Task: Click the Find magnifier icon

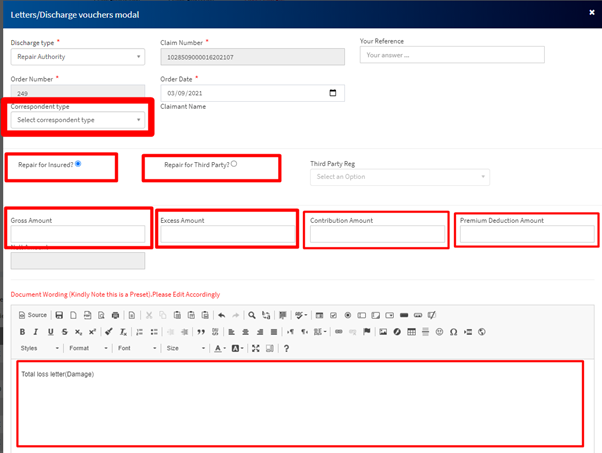Action: (252, 315)
